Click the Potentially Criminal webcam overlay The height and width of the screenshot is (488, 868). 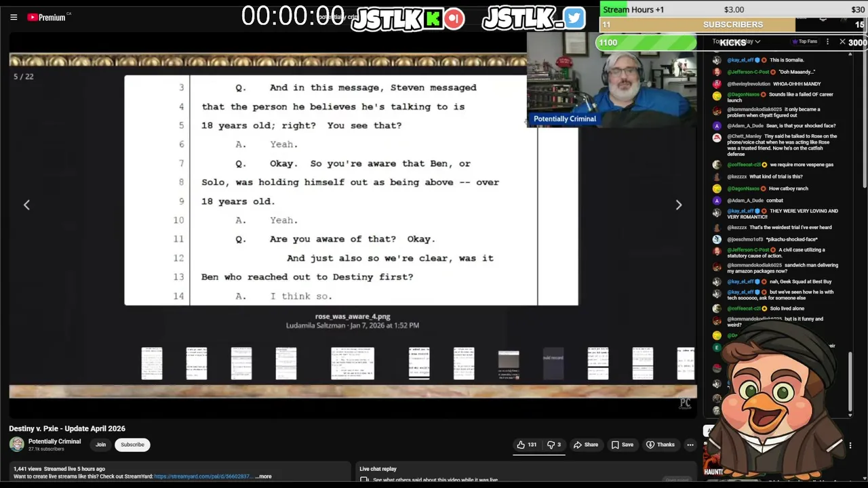click(612, 80)
